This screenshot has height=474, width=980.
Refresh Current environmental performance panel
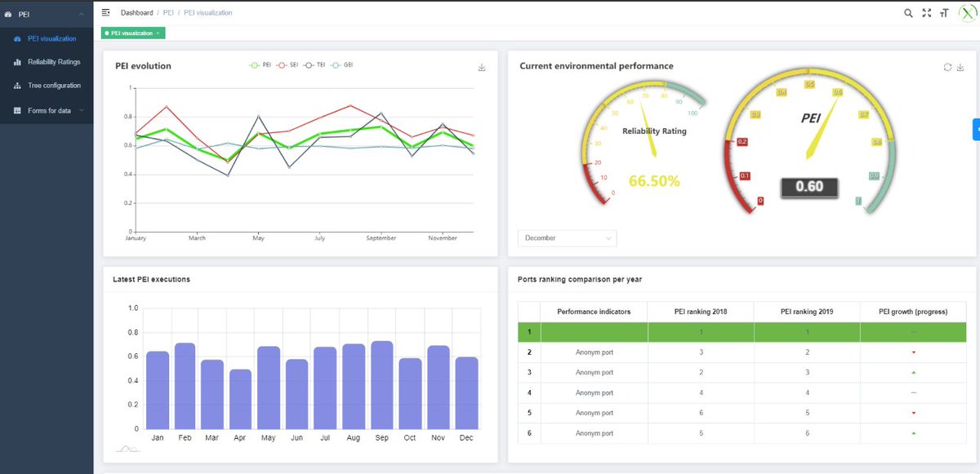[x=947, y=68]
